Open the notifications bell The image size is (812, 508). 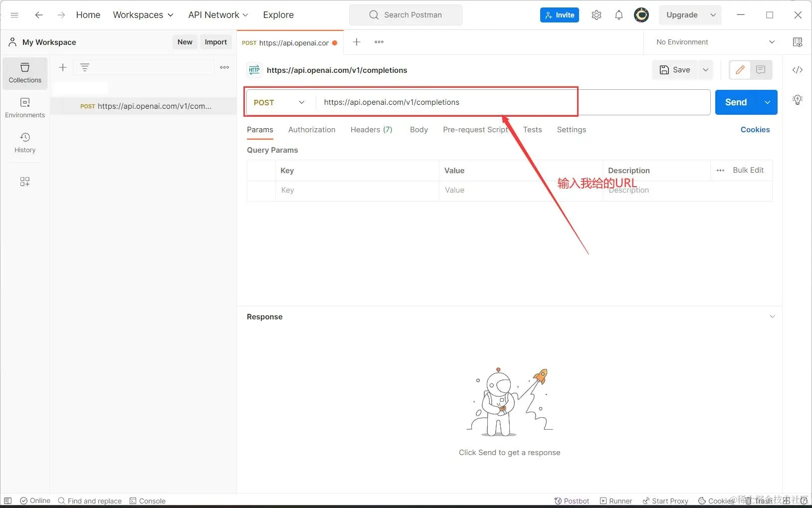(619, 15)
